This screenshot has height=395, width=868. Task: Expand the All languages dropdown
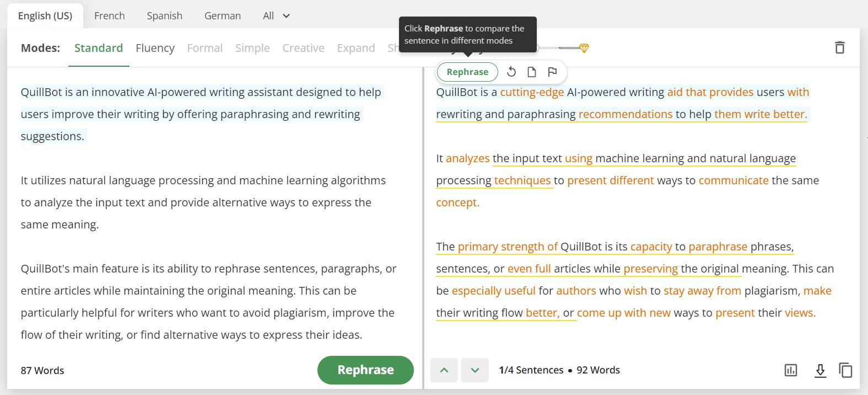276,16
